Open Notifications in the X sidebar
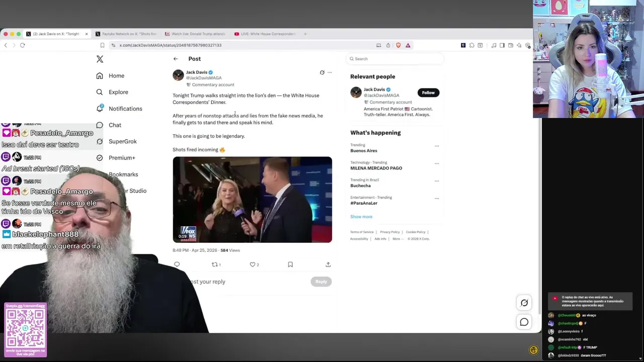 pyautogui.click(x=125, y=109)
